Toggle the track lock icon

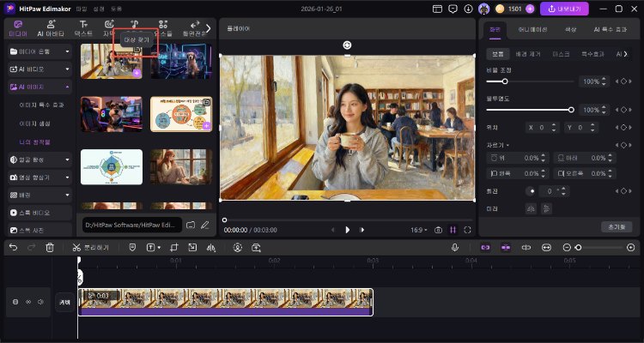click(x=15, y=302)
